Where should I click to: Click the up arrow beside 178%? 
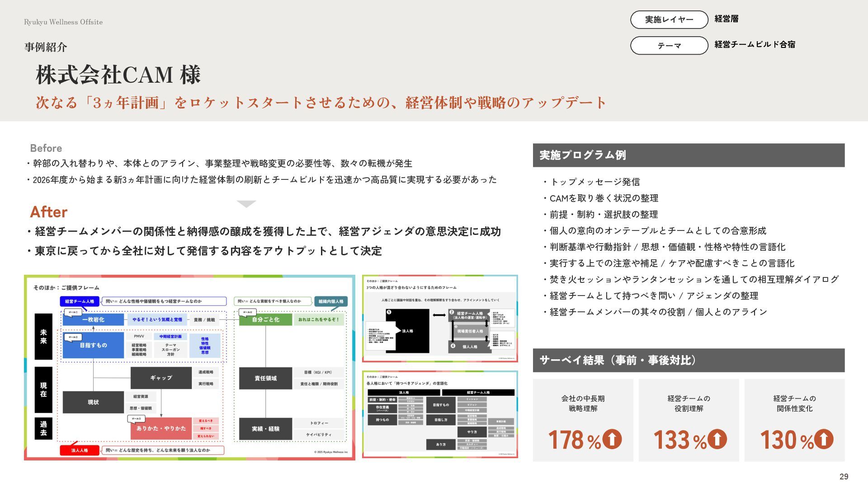click(612, 439)
